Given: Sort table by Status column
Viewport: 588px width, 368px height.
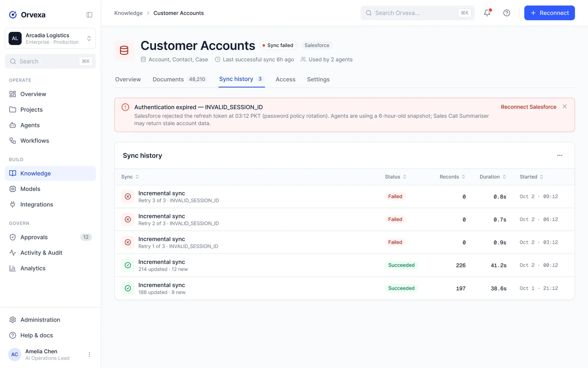Looking at the screenshot, I should [395, 177].
